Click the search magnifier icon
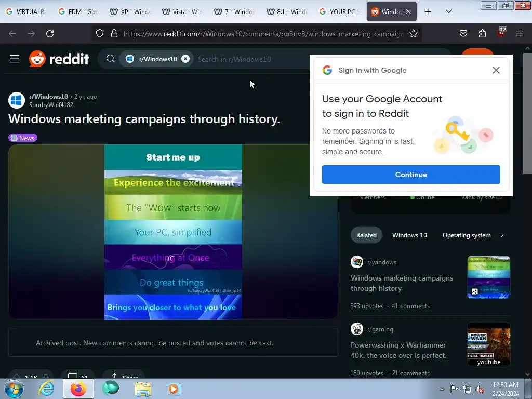This screenshot has width=532, height=399. (x=110, y=59)
